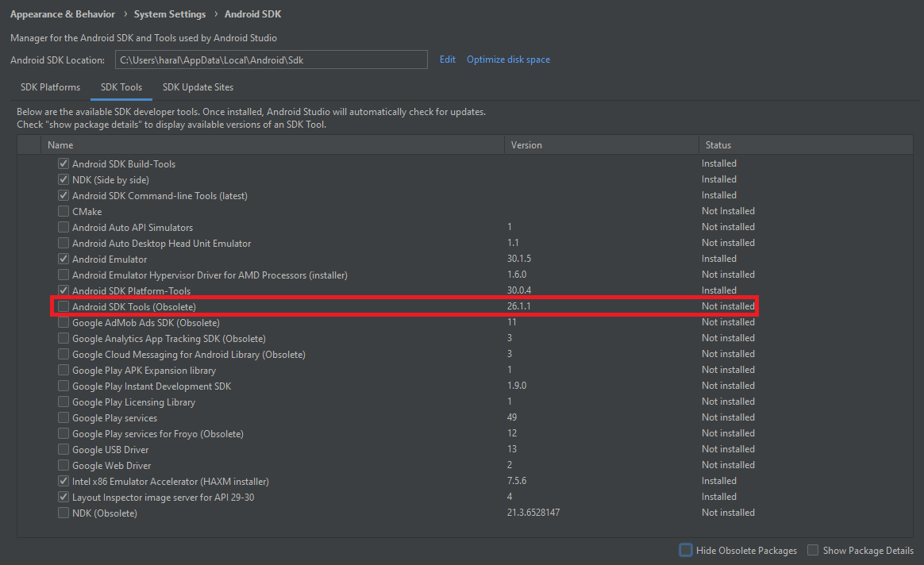This screenshot has width=924, height=565.
Task: Uncheck Intel x86 Emulator Accelerator checkbox
Action: [64, 482]
